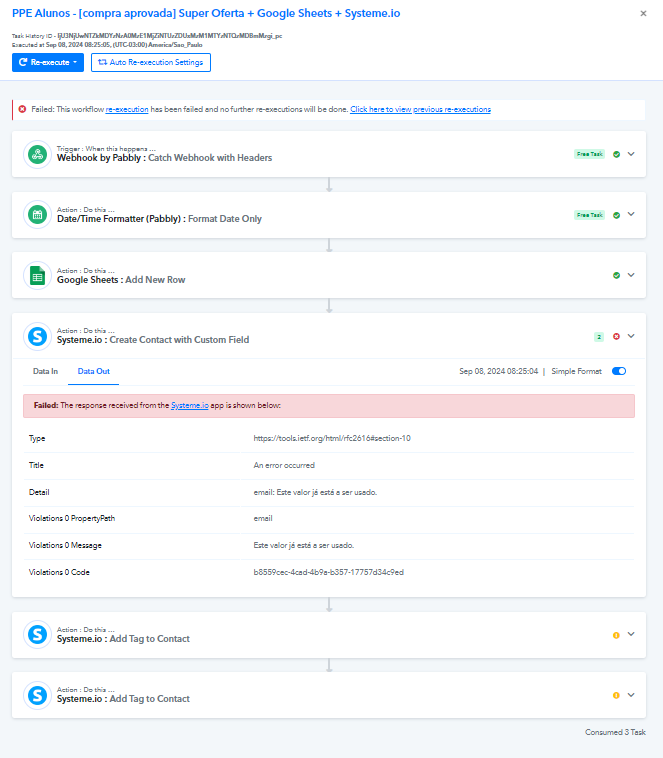Click the 'Executed at Sep 08, 2024' text

pos(107,45)
